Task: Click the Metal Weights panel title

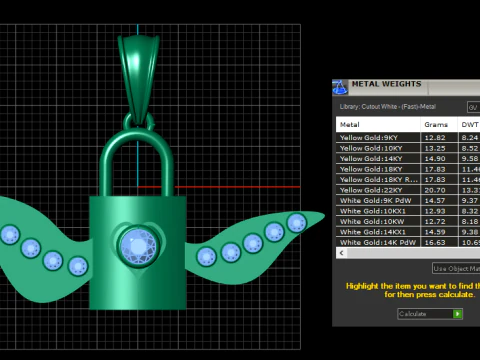Action: (386, 84)
